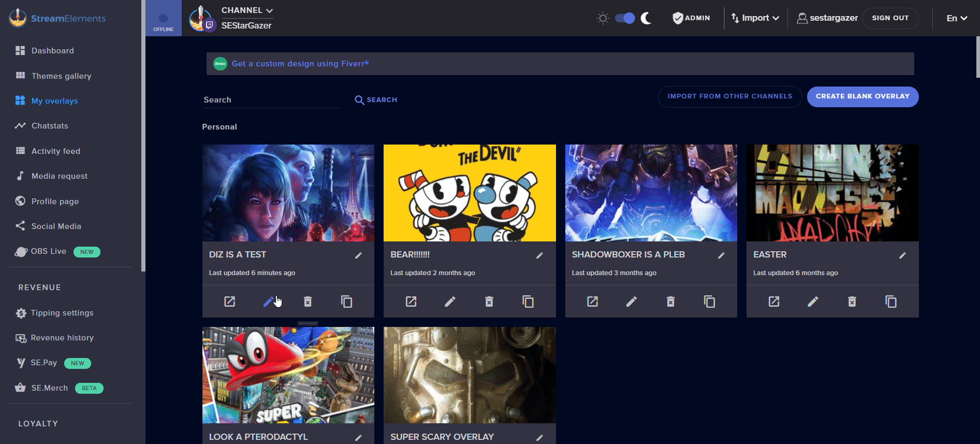This screenshot has height=444, width=980.
Task: Open the En language dropdown
Action: pos(957,18)
